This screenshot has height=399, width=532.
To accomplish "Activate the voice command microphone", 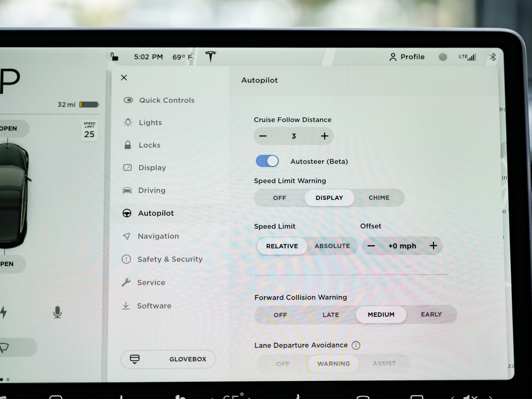I will (x=57, y=312).
